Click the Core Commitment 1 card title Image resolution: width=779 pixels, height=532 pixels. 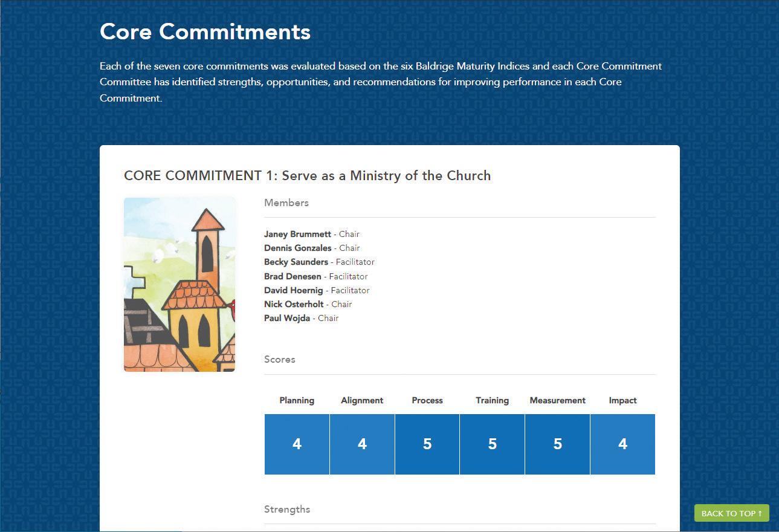[x=307, y=176]
